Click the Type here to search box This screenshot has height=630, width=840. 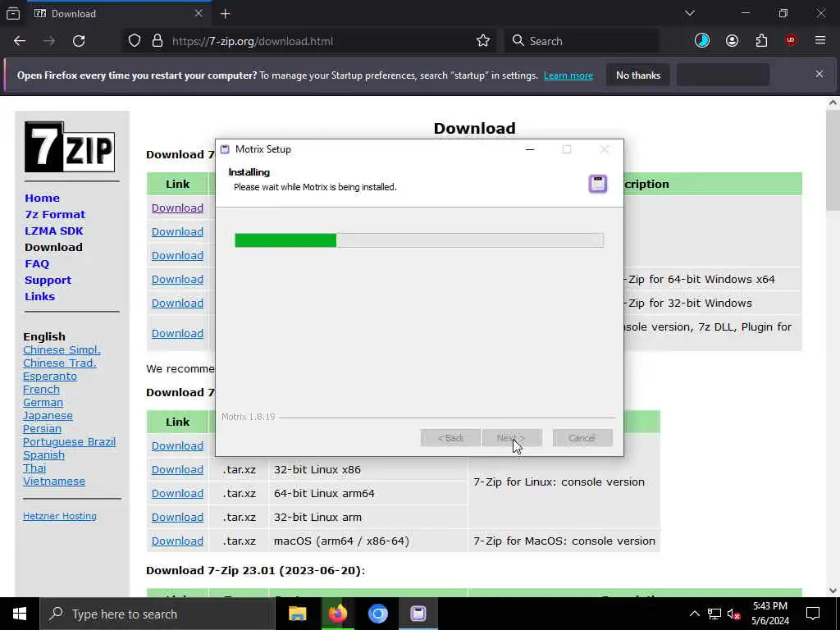(x=157, y=614)
